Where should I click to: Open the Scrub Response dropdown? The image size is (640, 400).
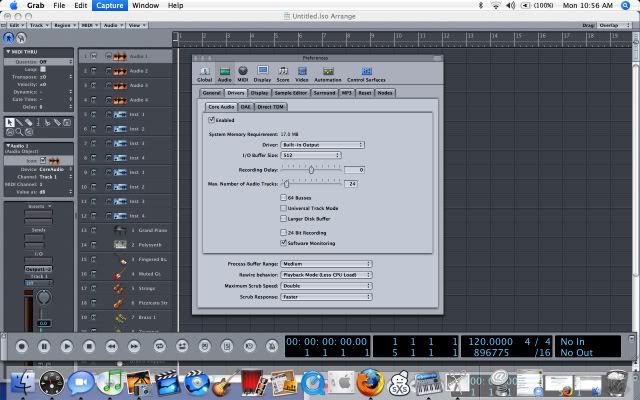(327, 297)
